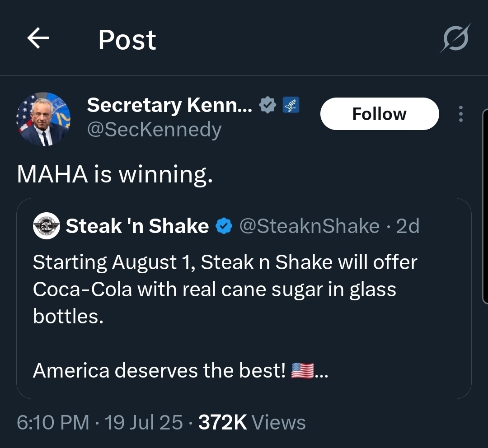Tap the 372K Views count
Image resolution: width=488 pixels, height=448 pixels.
252,423
